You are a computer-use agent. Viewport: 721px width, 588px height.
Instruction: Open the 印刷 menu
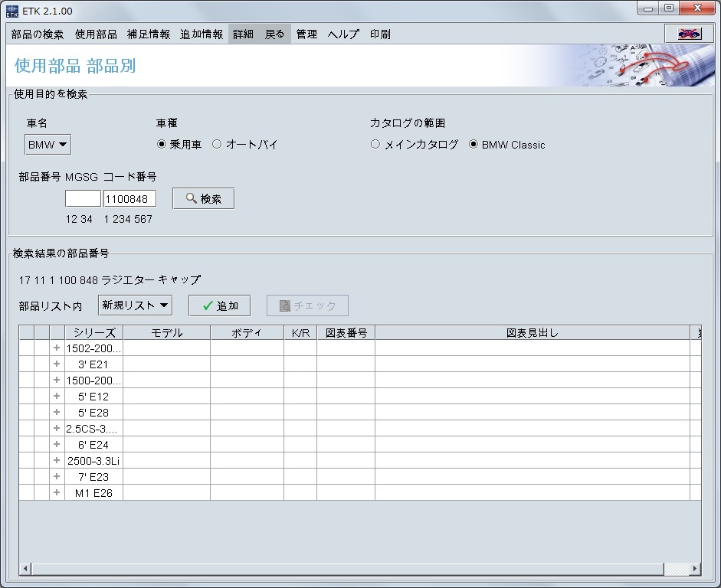click(380, 34)
